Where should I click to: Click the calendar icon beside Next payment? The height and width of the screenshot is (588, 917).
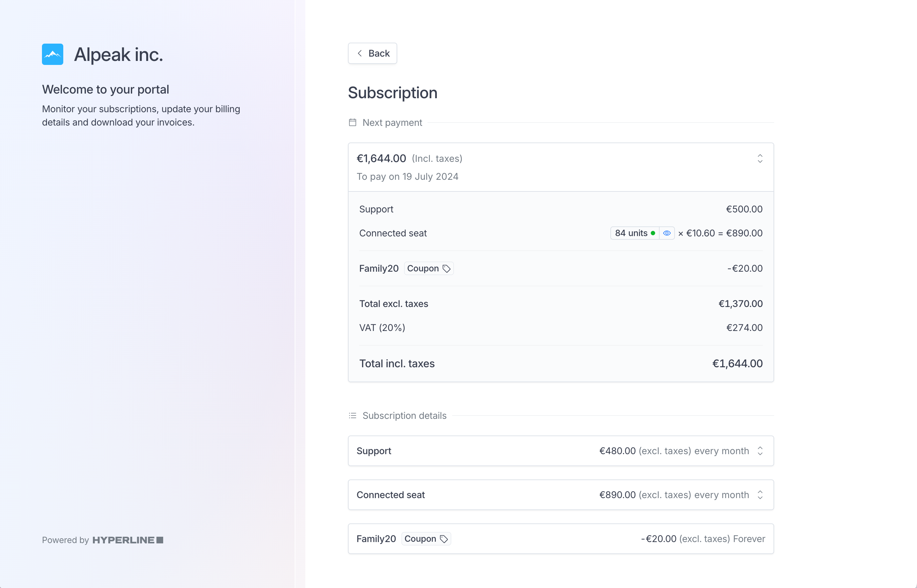[x=352, y=123]
